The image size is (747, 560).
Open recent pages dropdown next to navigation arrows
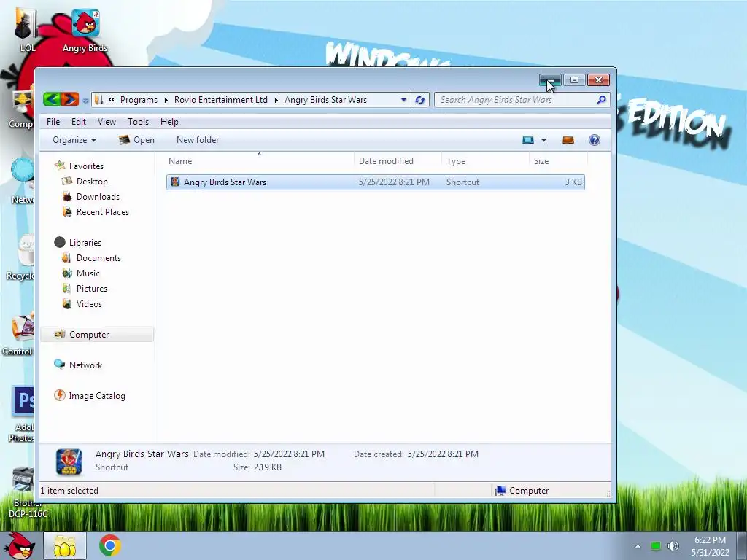pos(85,100)
